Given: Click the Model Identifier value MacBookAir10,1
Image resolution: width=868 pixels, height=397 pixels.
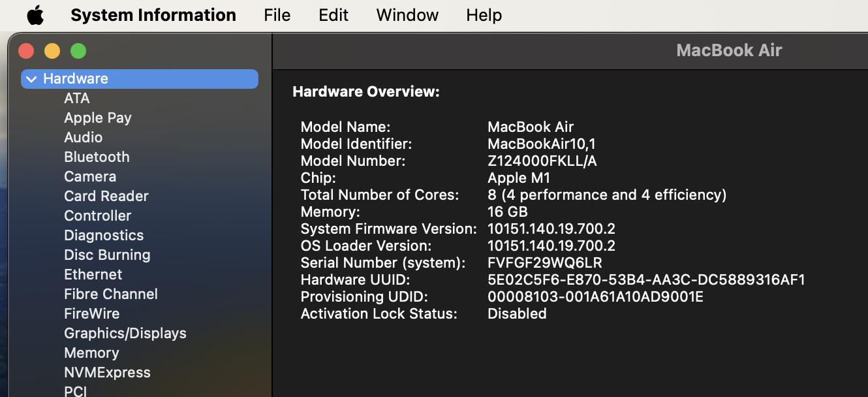Looking at the screenshot, I should (x=542, y=144).
